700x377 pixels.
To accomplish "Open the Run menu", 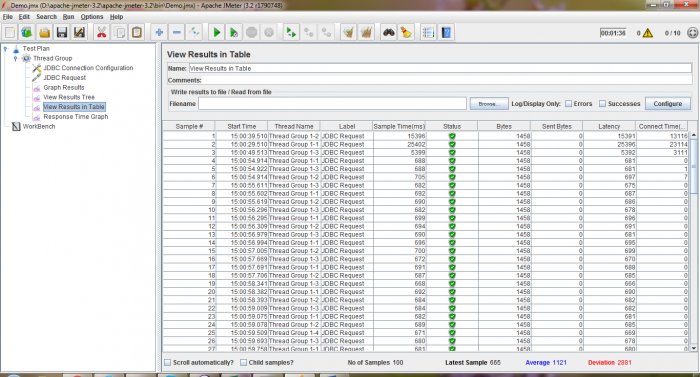I will point(68,17).
